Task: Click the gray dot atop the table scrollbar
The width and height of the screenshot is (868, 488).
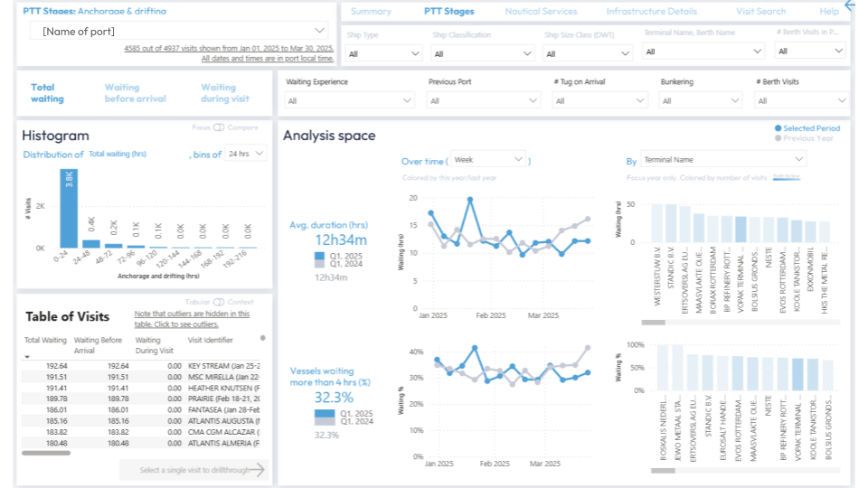Action: coord(262,338)
